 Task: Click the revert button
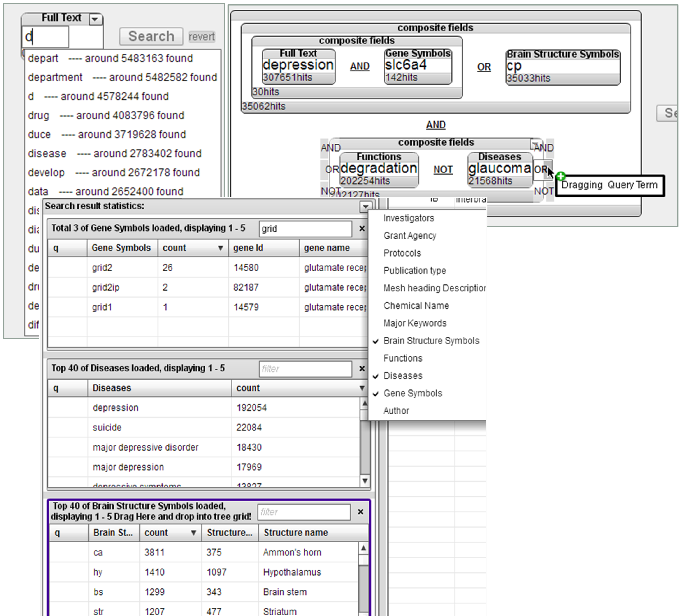[x=201, y=37]
